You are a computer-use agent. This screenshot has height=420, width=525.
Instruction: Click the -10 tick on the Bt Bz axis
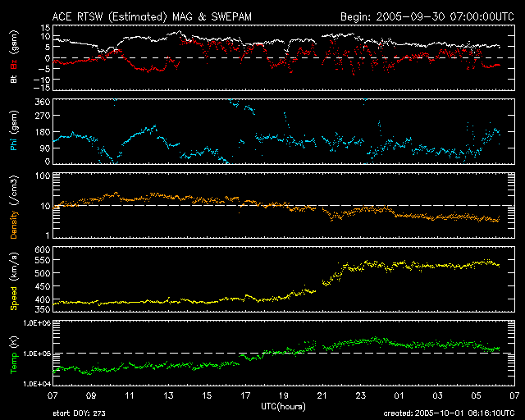click(x=42, y=80)
